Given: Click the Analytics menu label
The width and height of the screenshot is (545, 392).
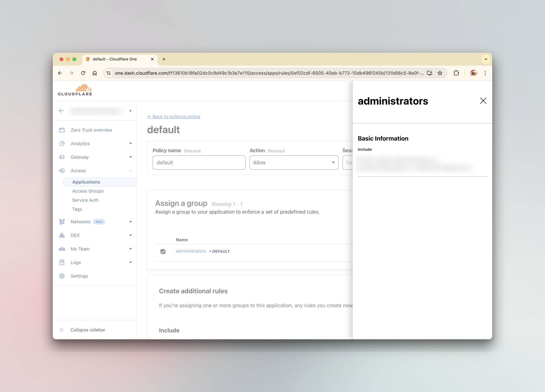Looking at the screenshot, I should [x=80, y=143].
